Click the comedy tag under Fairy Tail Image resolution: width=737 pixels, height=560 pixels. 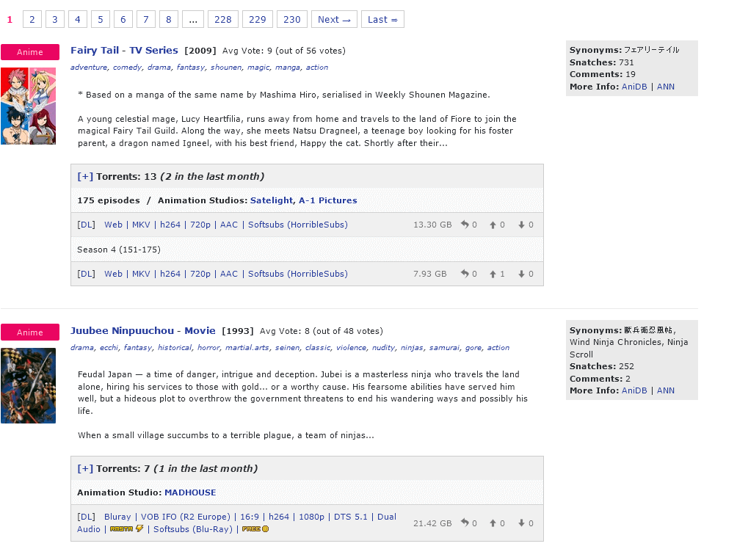tap(127, 68)
